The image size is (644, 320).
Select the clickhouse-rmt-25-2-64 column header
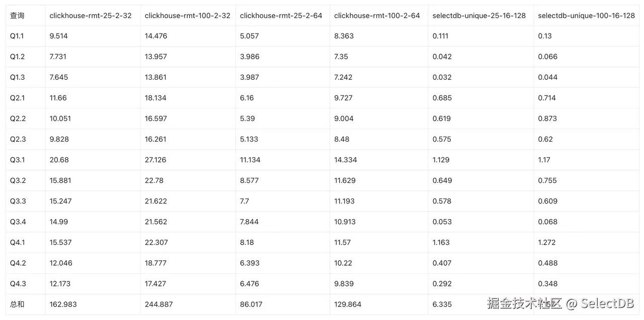(x=281, y=16)
